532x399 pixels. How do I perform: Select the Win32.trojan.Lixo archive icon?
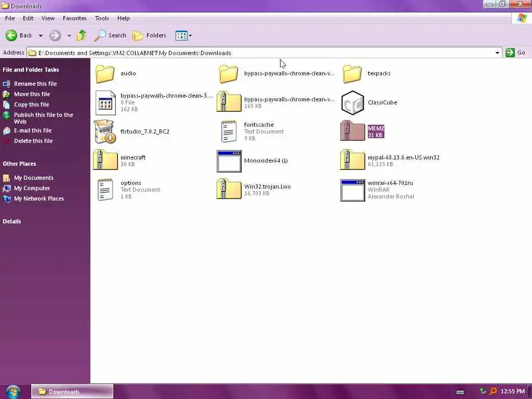pyautogui.click(x=229, y=189)
